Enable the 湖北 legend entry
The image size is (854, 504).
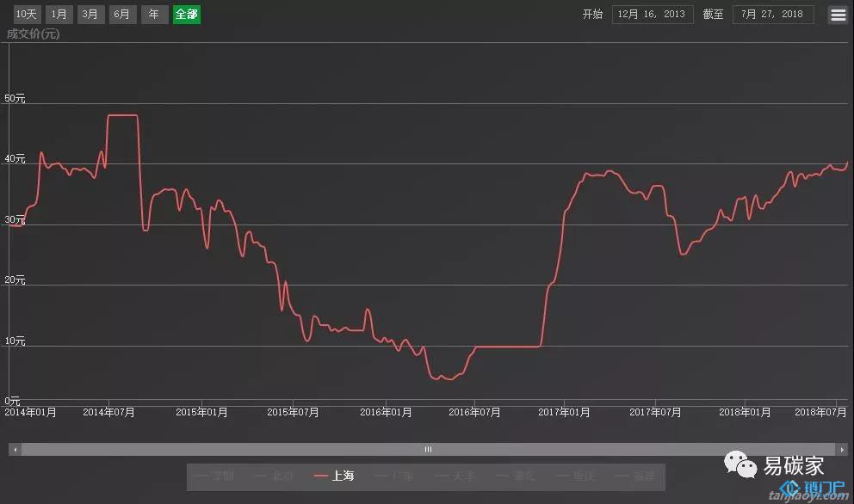coord(516,476)
